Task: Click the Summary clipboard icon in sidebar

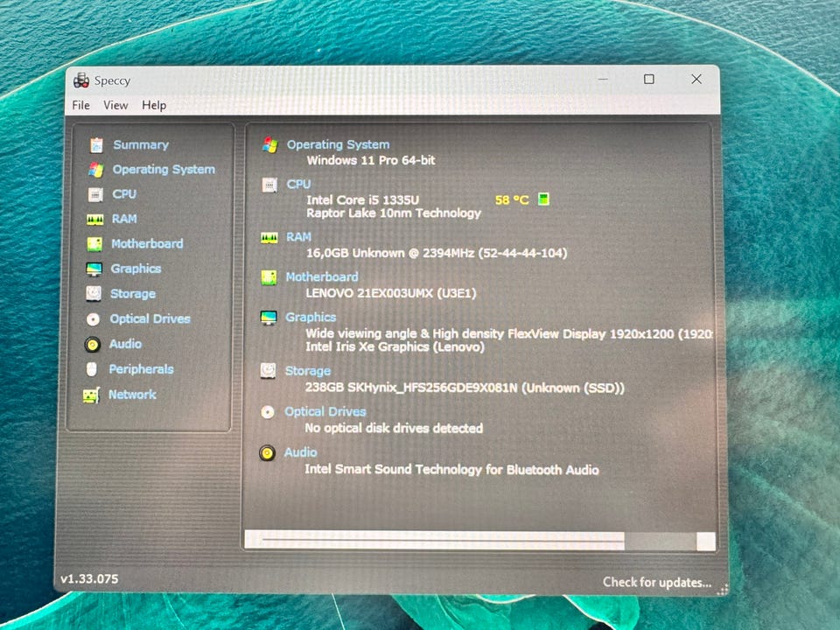Action: [96, 144]
